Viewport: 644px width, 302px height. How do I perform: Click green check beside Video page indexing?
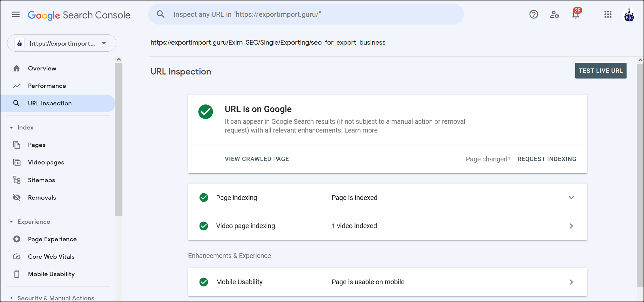click(204, 226)
